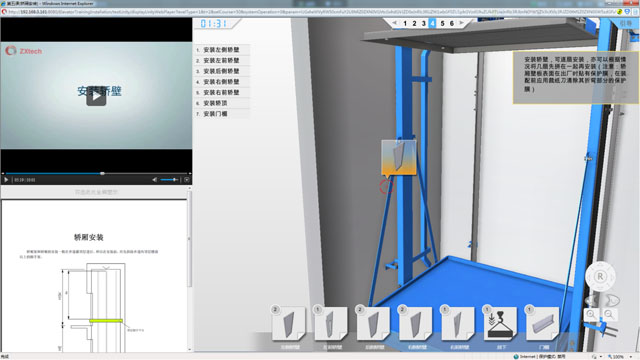Screen dimensions: 640x360
Task: Adjust the video volume slider
Action: [170, 180]
